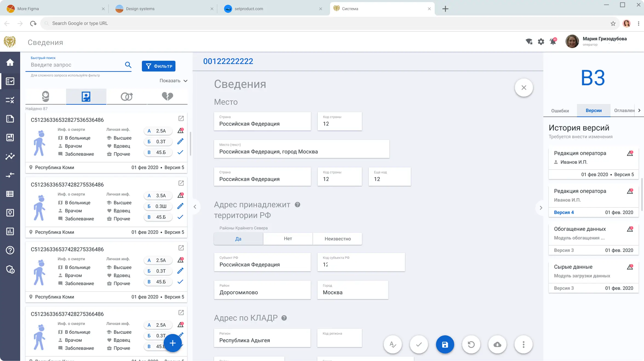Open notifications via the bell icon
Viewport: 644px width, 361px height.
553,42
